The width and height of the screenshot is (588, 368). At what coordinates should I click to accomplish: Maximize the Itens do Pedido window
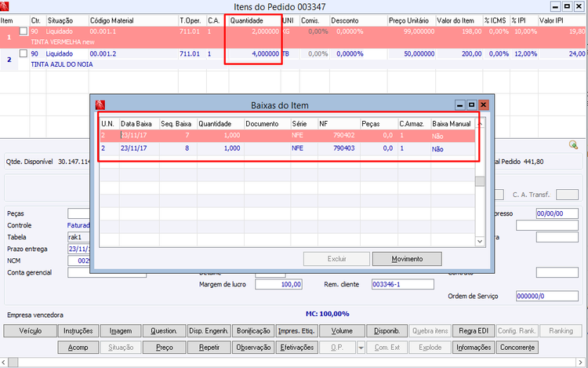pyautogui.click(x=567, y=6)
